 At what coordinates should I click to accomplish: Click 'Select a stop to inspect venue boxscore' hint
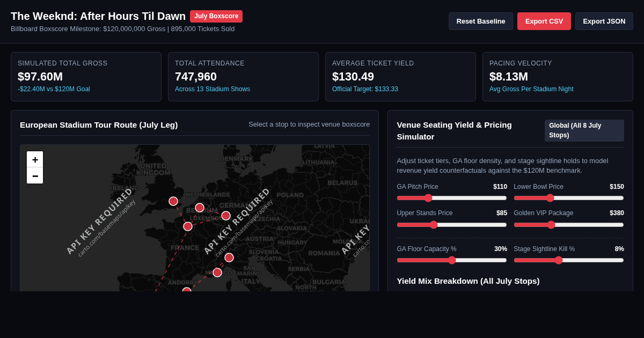tap(309, 124)
